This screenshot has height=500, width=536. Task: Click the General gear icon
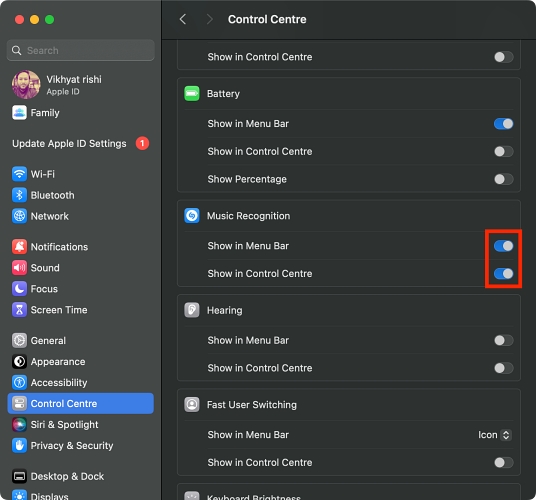click(19, 340)
